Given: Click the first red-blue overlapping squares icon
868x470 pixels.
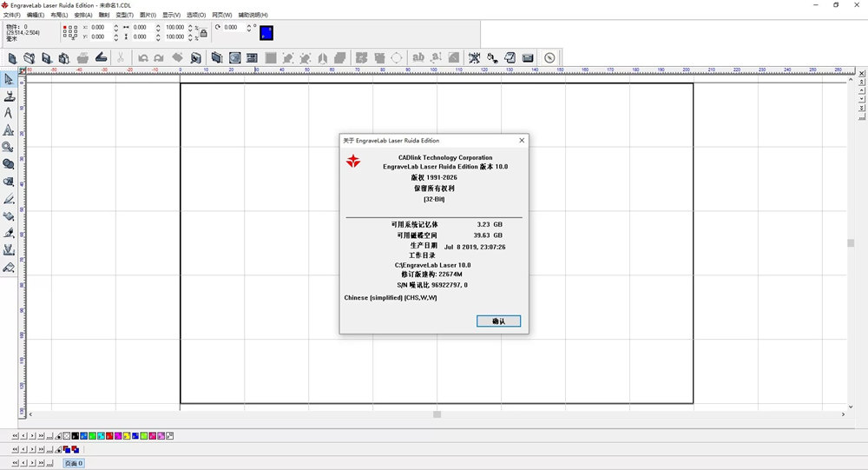Looking at the screenshot, I should [x=67, y=449].
